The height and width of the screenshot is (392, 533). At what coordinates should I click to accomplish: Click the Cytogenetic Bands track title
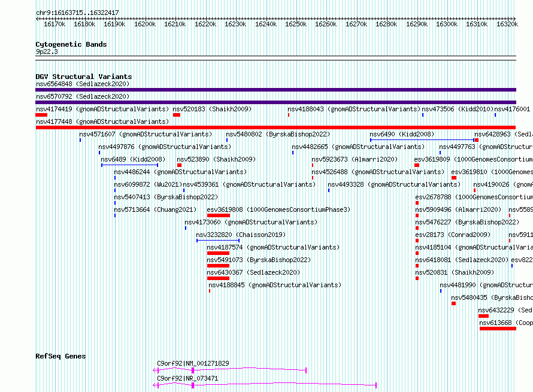(71, 44)
